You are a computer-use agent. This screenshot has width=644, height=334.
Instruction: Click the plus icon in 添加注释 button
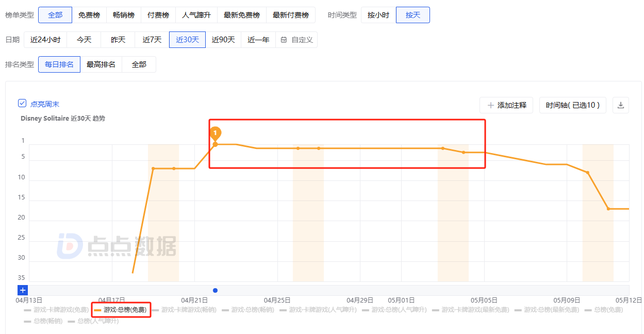[490, 105]
